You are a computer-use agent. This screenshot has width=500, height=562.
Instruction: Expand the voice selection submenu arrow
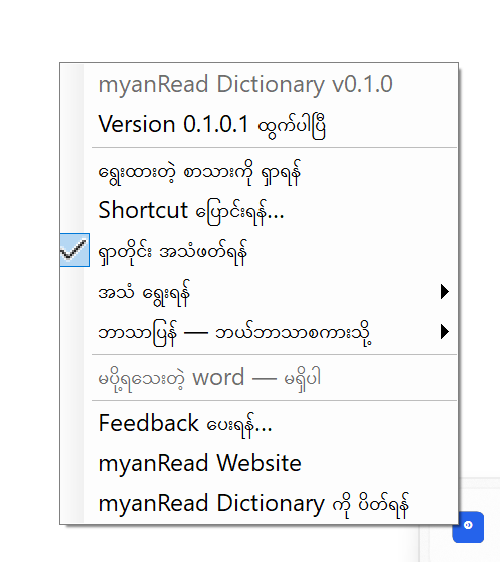(444, 291)
